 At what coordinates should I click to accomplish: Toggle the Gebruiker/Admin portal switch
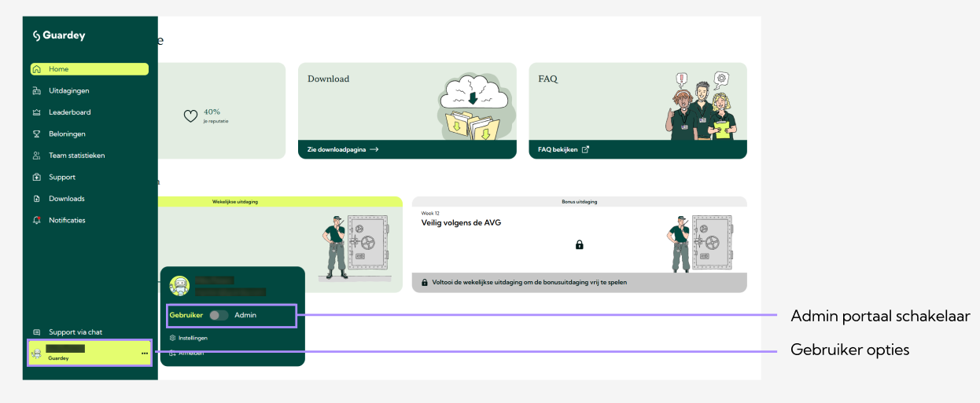click(x=219, y=315)
